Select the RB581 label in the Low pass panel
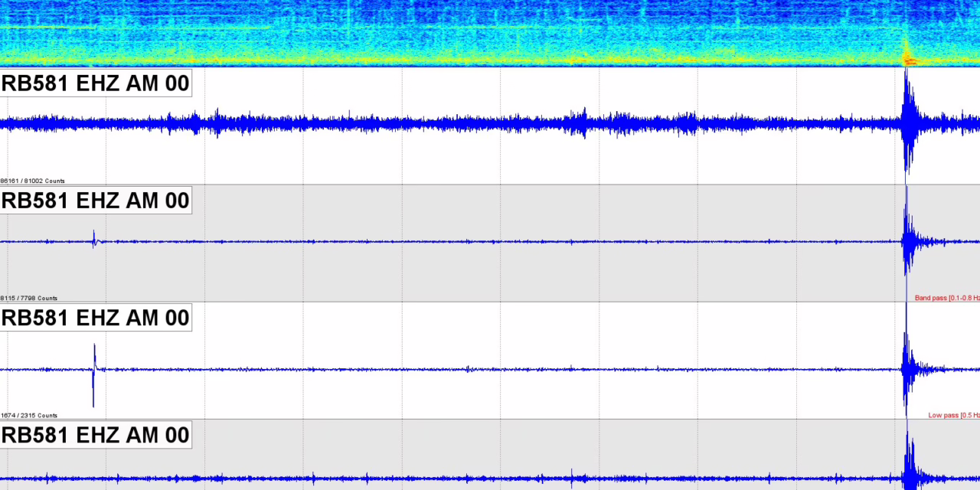This screenshot has width=980, height=490. [96, 318]
